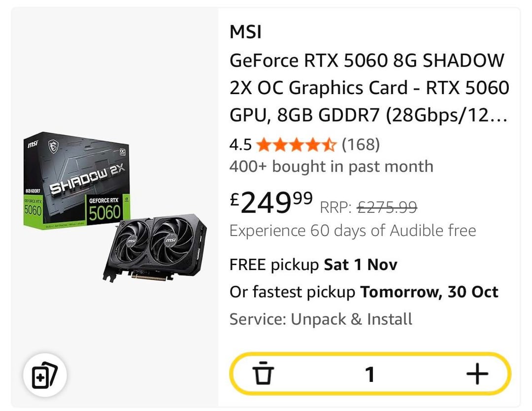Select the FREE pickup Sat 1 Nov option

(x=313, y=265)
